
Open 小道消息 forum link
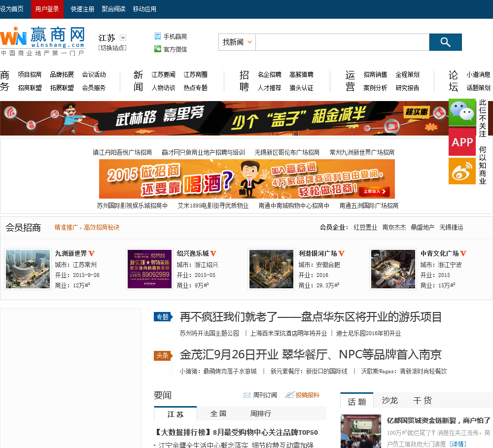[479, 74]
